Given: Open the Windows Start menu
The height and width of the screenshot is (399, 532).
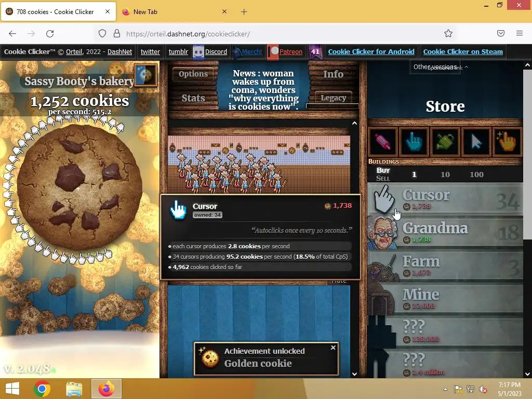Looking at the screenshot, I should pyautogui.click(x=12, y=389).
